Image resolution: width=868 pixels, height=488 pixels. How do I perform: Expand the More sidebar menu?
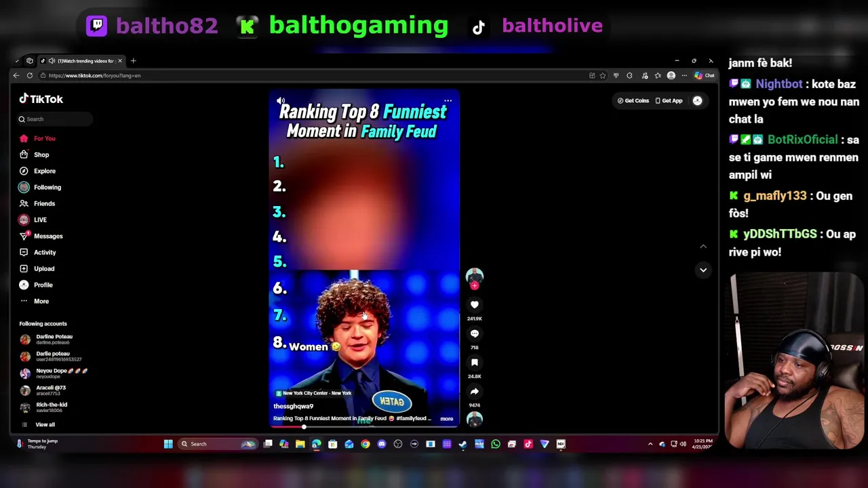pos(35,301)
